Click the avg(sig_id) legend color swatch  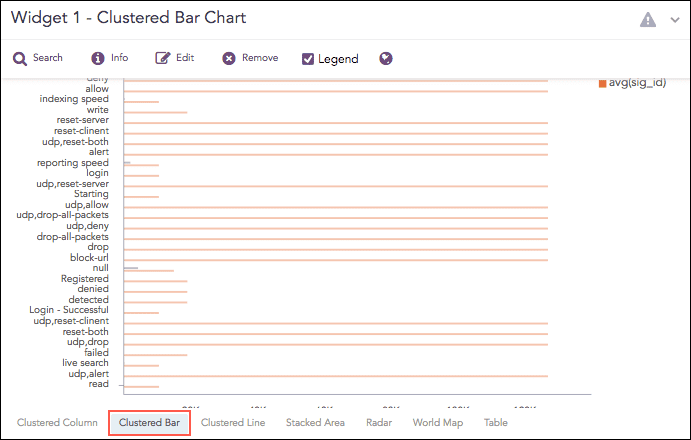click(x=602, y=83)
